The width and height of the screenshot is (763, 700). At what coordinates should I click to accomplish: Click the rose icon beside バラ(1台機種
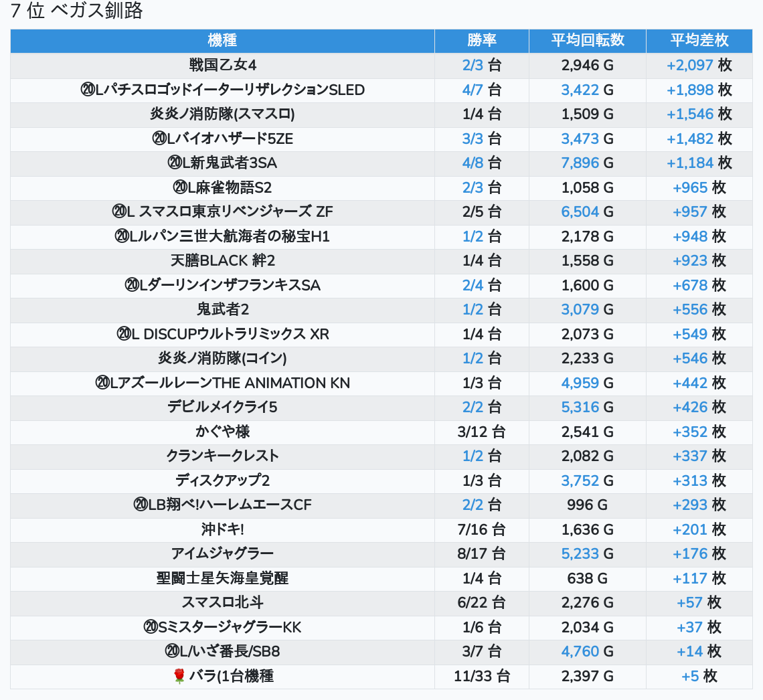coord(179,677)
